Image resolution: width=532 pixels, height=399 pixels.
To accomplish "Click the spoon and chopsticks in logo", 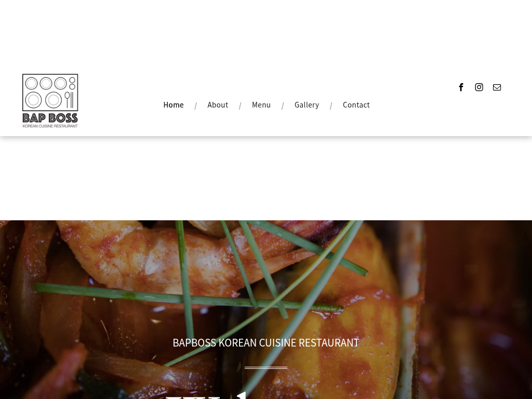I will point(69,100).
